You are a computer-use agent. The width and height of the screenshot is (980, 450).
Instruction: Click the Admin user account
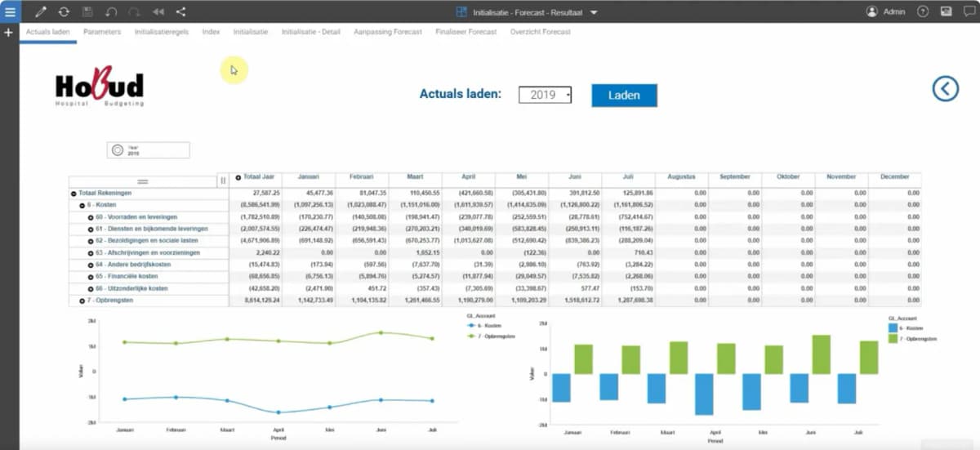(885, 12)
